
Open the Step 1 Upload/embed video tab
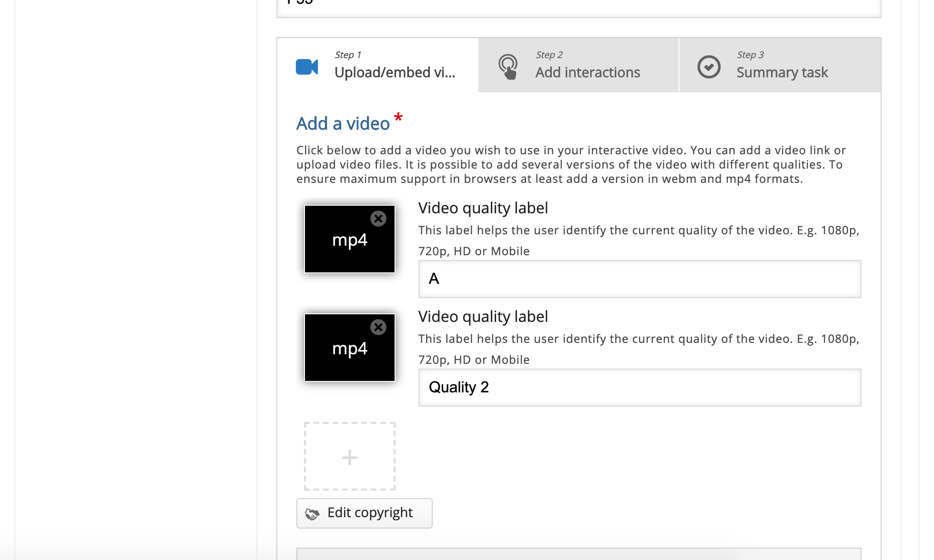[x=378, y=65]
